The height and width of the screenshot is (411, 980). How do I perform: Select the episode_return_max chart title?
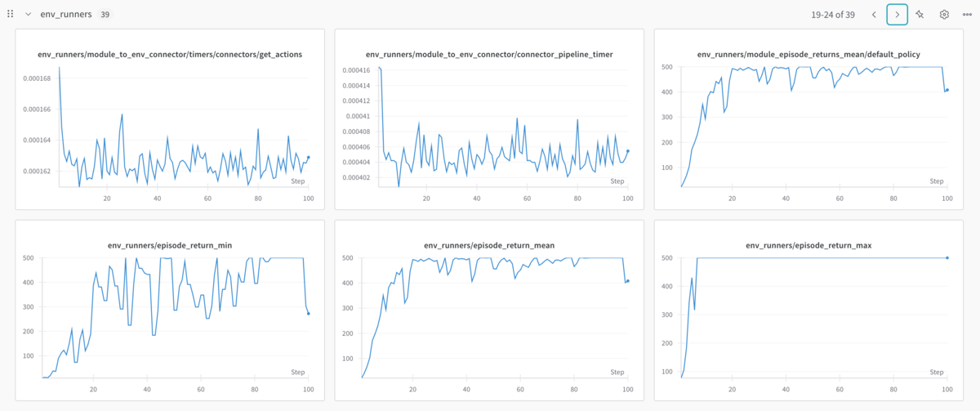(x=808, y=244)
